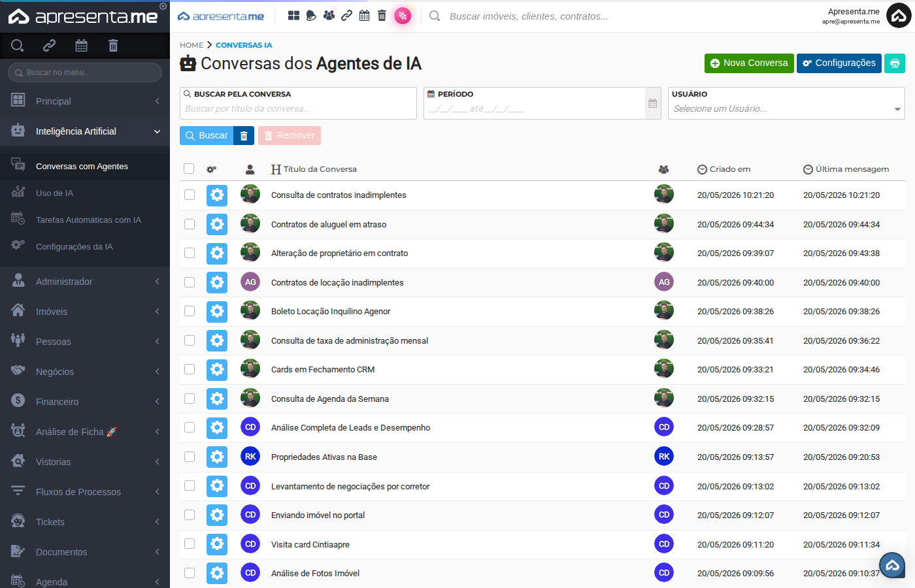Collapse the Inteligência Artificial menu
Screen dimensions: 915x588
tap(85, 131)
